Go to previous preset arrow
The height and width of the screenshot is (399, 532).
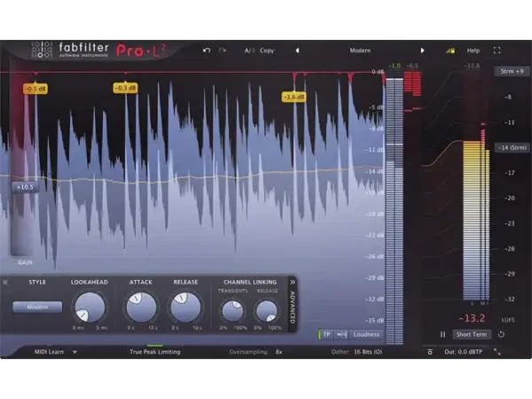[297, 51]
